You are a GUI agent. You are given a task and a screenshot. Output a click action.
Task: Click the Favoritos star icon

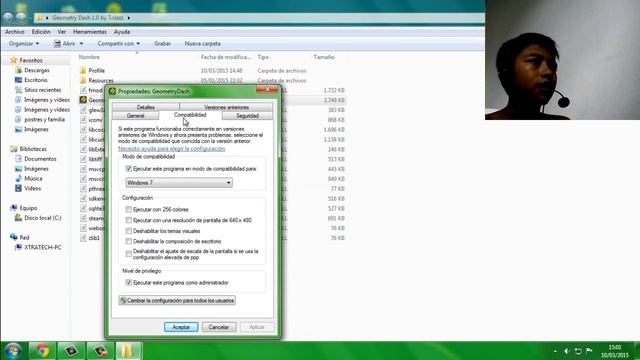pyautogui.click(x=13, y=60)
